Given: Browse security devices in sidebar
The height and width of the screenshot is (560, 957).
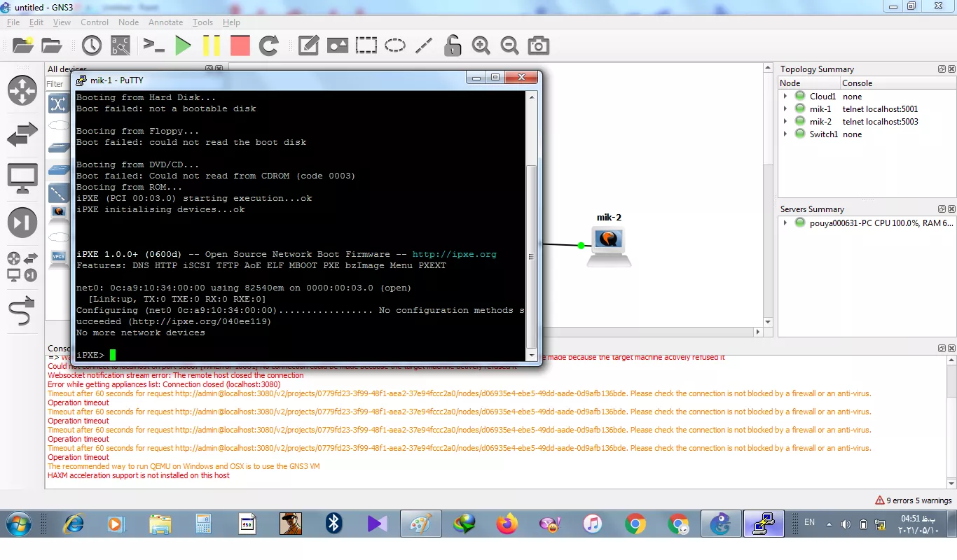Looking at the screenshot, I should pos(22,223).
